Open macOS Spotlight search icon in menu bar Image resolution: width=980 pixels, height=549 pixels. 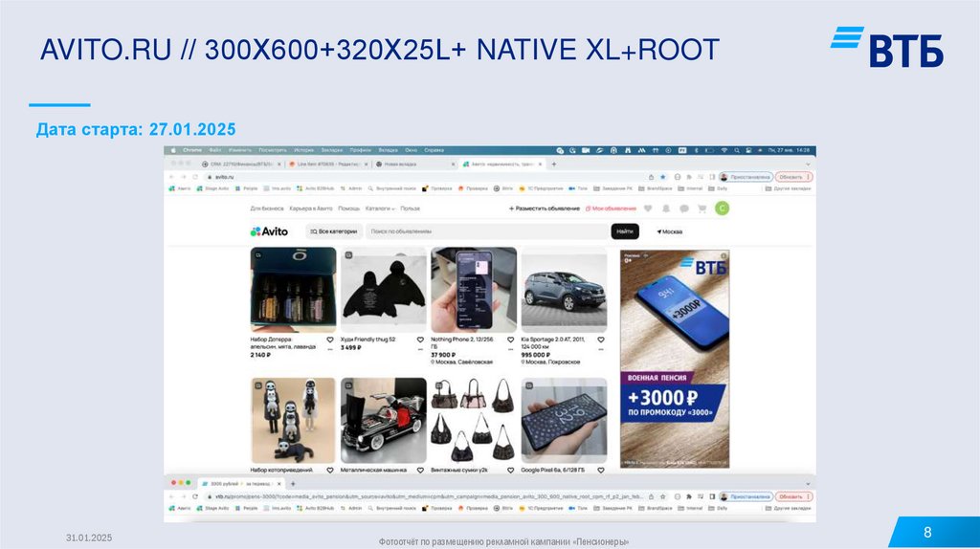737,150
